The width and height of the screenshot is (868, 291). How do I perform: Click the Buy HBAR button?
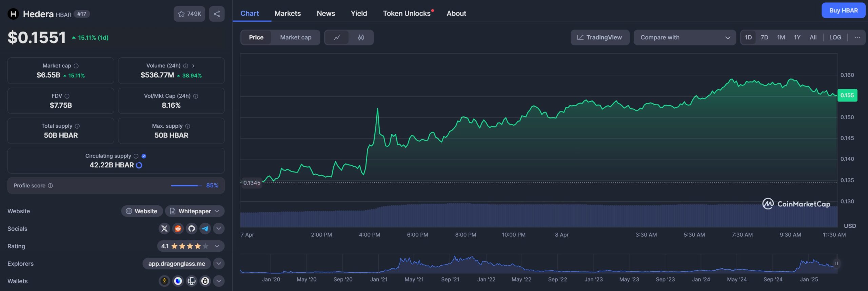[x=843, y=11]
